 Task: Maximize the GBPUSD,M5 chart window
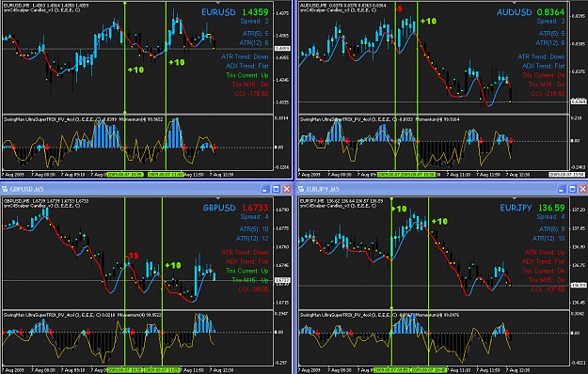(276, 189)
